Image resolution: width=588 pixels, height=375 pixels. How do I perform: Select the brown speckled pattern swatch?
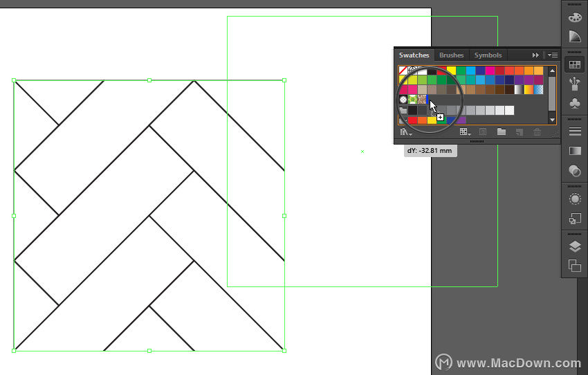[x=422, y=100]
